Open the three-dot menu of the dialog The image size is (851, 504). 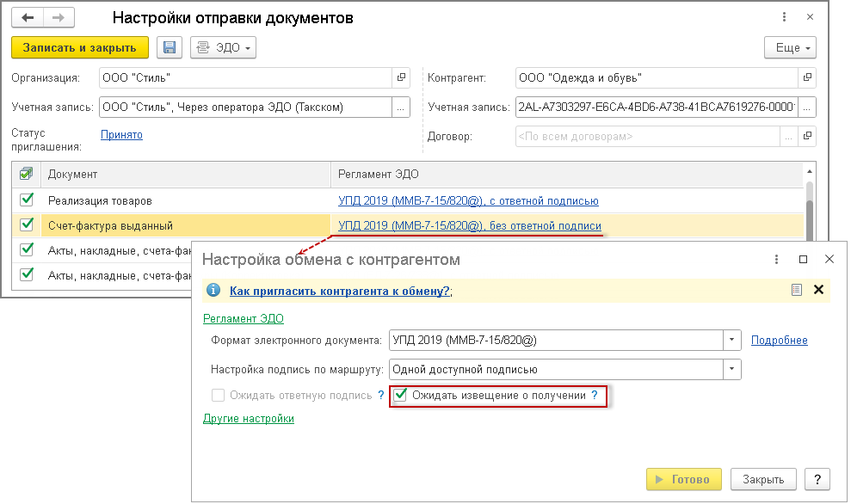(776, 259)
